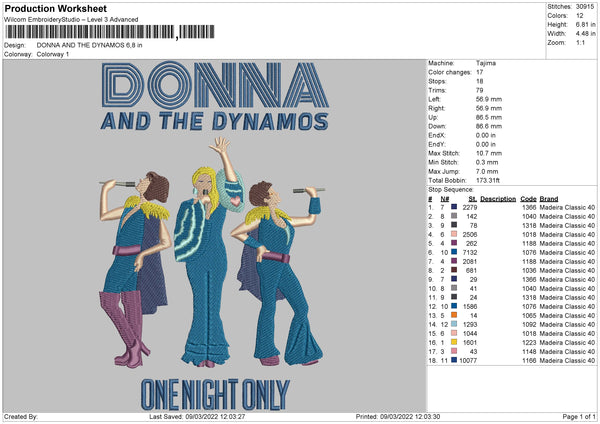The image size is (600, 424).
Task: Click needle number '10' in row 6
Action: click(444, 252)
